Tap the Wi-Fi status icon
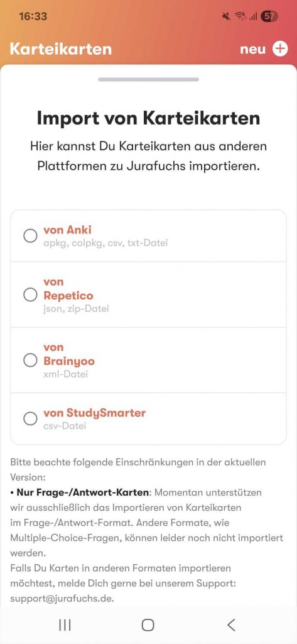This screenshot has width=297, height=644. pyautogui.click(x=240, y=16)
